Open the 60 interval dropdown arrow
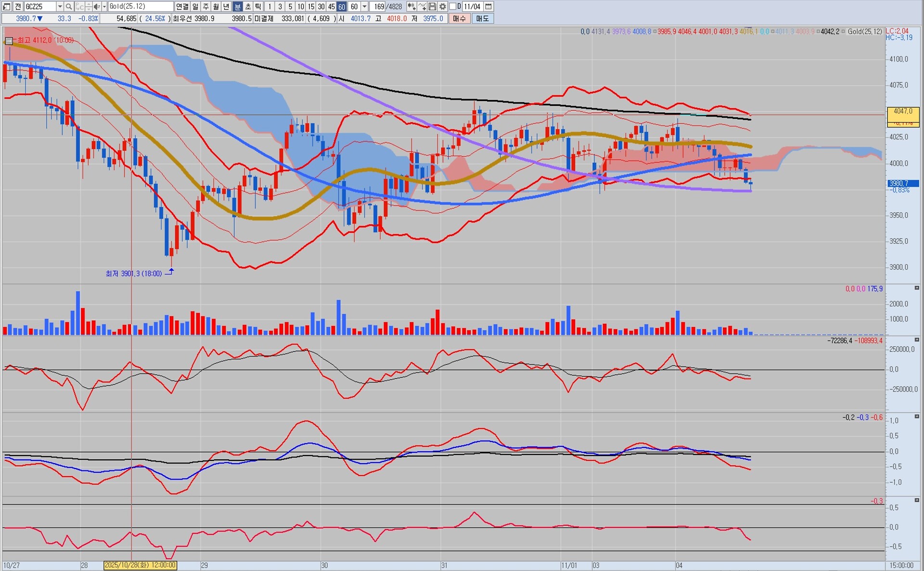The height and width of the screenshot is (571, 924). [x=364, y=6]
